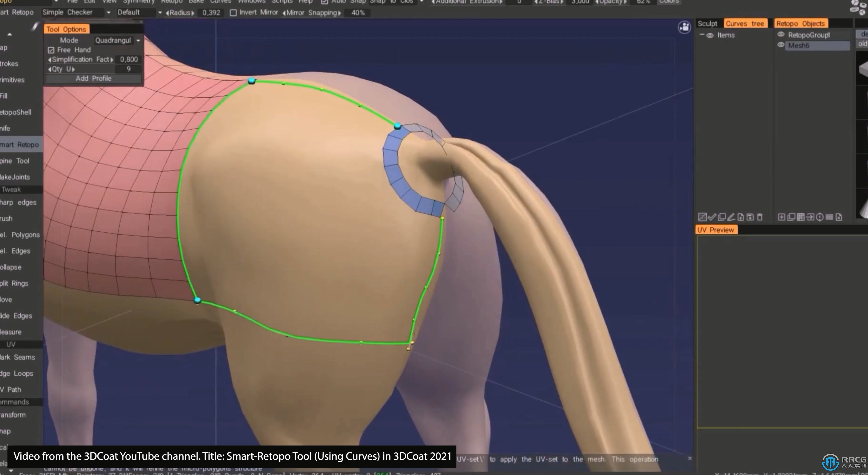Viewport: 868px width, 475px height.
Task: Collapse the Items node in Curves tree
Action: coord(702,35)
